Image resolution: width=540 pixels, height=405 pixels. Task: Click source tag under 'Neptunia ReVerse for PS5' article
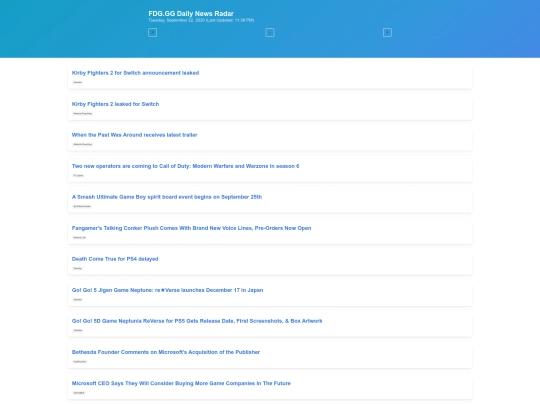point(78,330)
